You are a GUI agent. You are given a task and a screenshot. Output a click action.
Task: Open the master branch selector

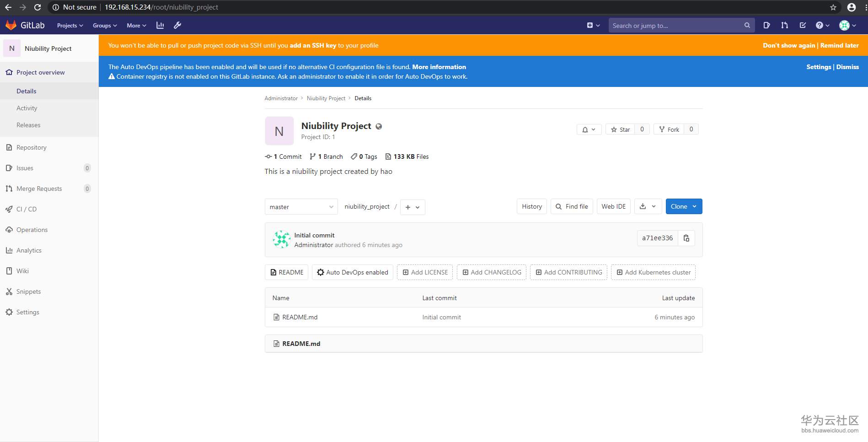(x=301, y=207)
